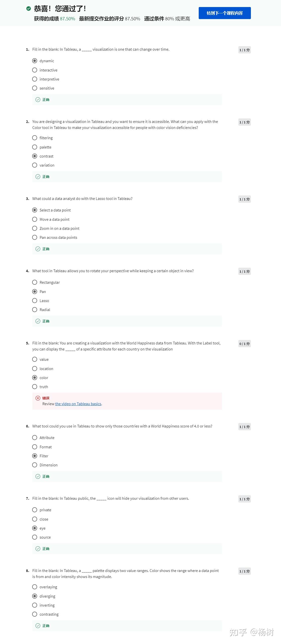Choose the 'contrasting' palette option
Image resolution: width=281 pixels, height=644 pixels.
[35, 614]
